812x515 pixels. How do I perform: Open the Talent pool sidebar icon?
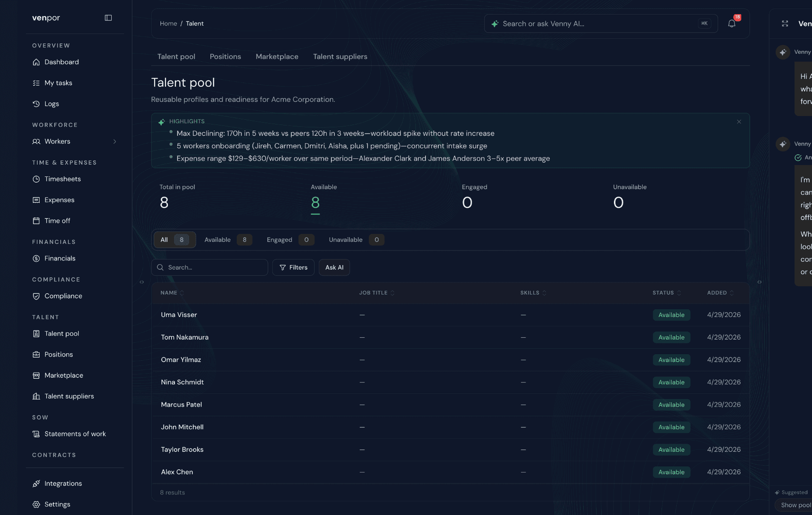36,334
